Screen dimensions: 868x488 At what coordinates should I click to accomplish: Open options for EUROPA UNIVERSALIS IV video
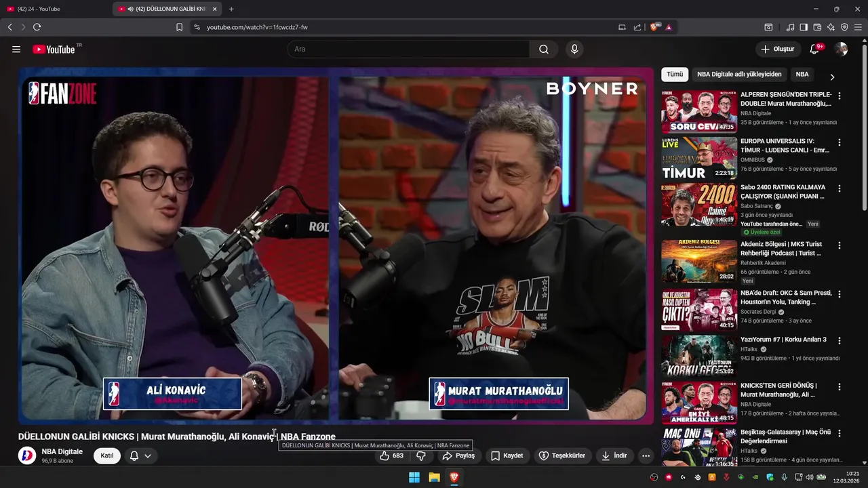tap(840, 142)
